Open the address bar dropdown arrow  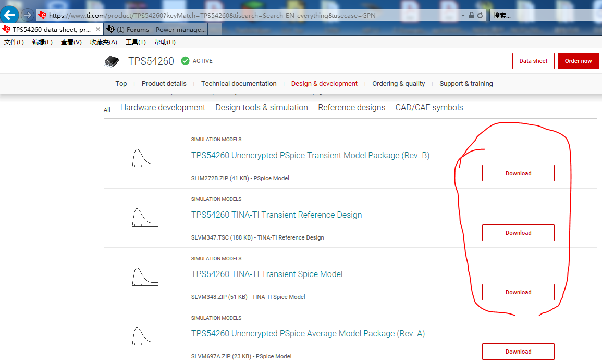(463, 15)
